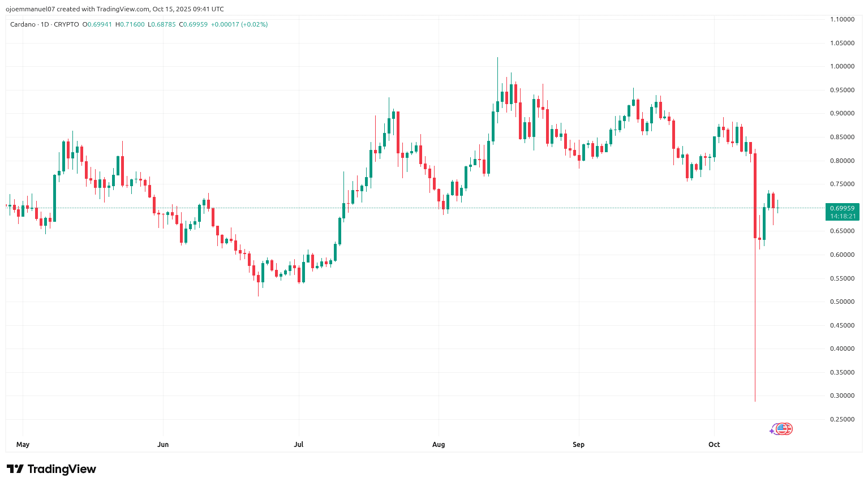Screen dimensions: 868x486
Task: Click the rightmost US flag economic event icon
Action: (787, 429)
